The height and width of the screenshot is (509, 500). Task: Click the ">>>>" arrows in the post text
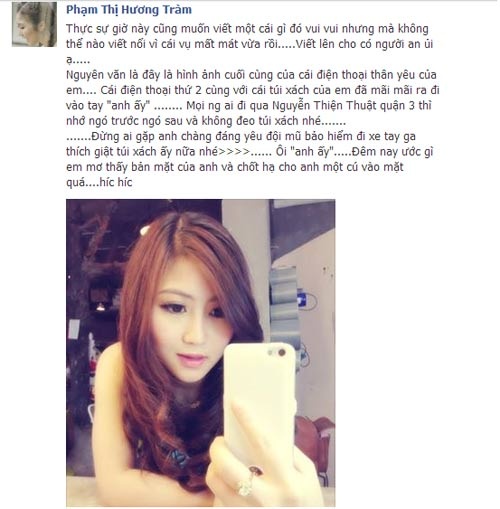pos(234,152)
